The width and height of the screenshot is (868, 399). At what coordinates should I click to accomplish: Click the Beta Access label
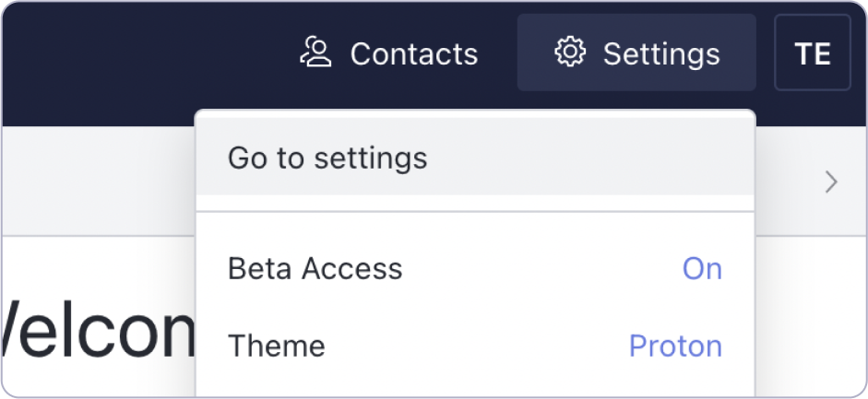(x=315, y=268)
